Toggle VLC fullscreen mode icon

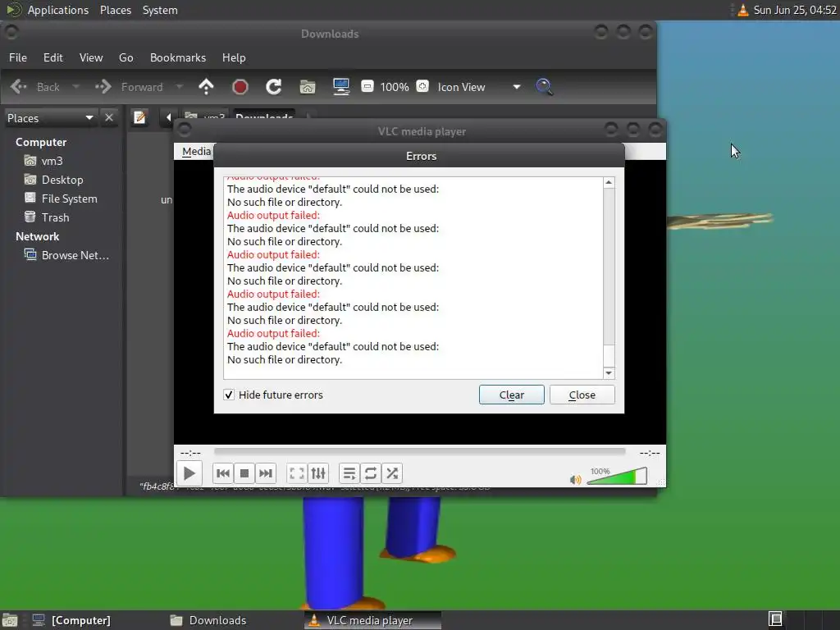tap(296, 473)
